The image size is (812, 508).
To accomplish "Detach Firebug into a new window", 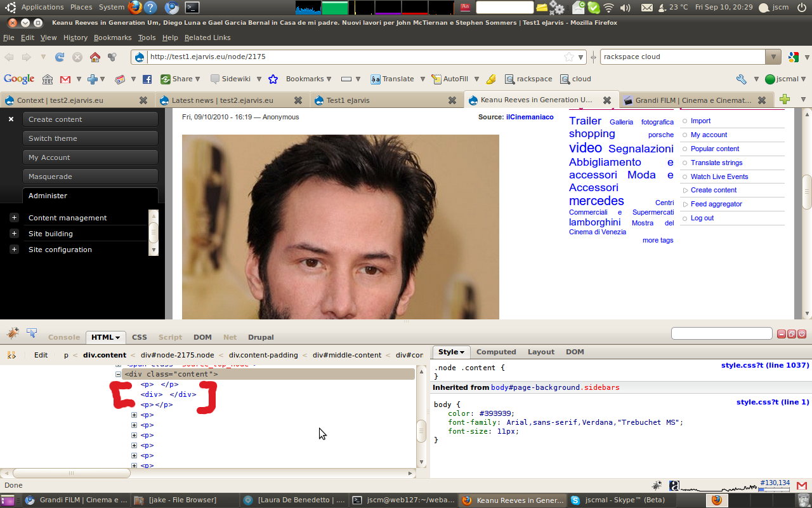I will pos(792,334).
